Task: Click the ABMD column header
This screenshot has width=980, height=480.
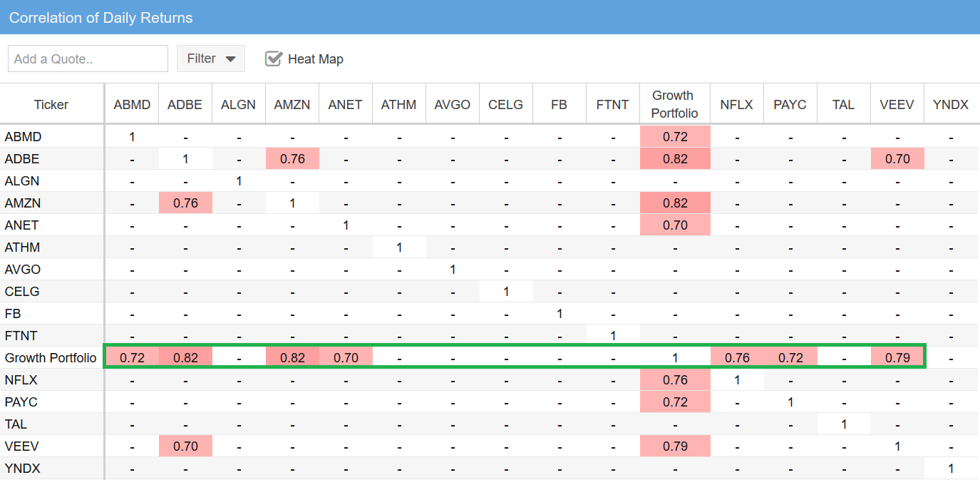Action: pyautogui.click(x=132, y=105)
